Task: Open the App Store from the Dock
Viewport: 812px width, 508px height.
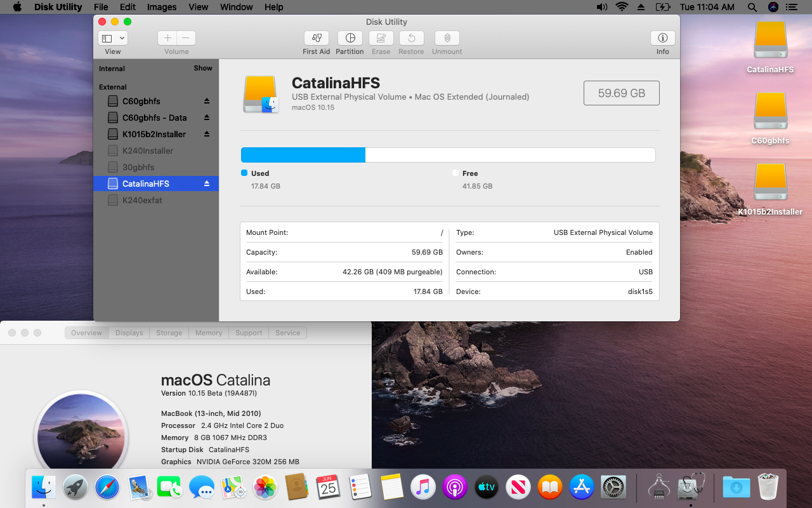Action: [581, 487]
